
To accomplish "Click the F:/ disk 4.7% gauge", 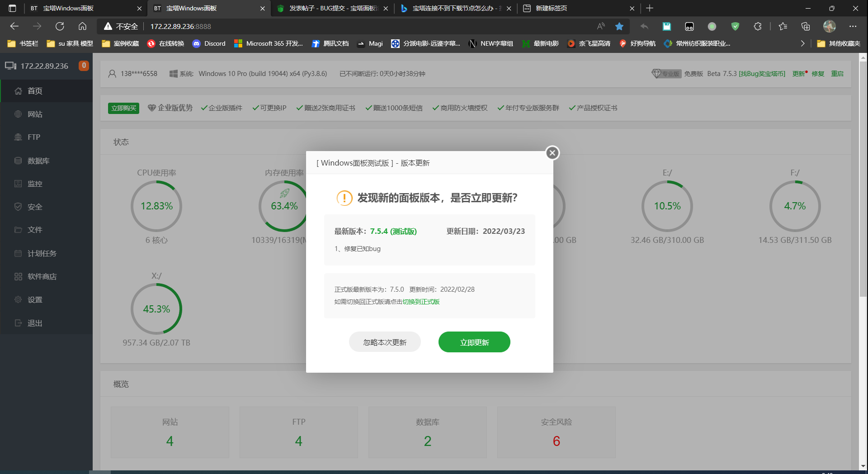I will (x=795, y=206).
